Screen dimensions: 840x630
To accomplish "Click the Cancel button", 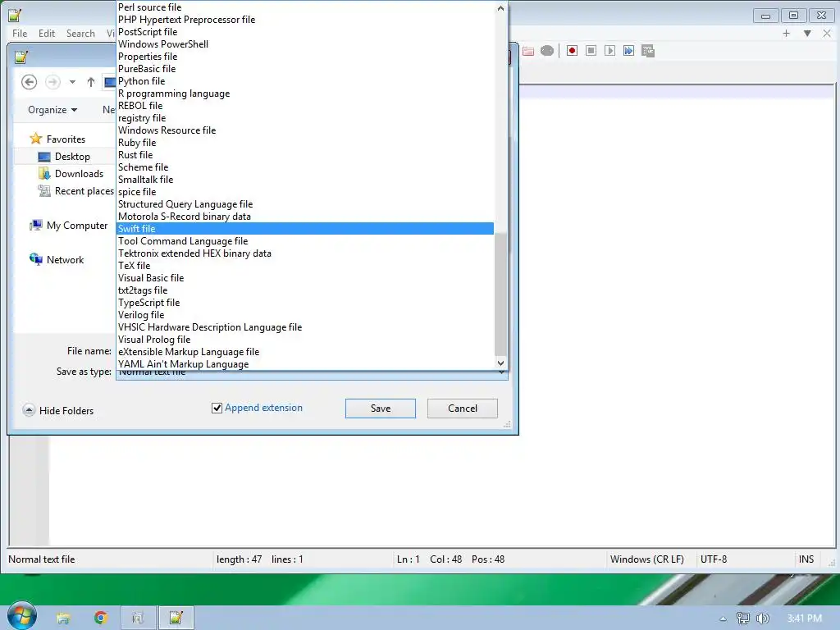I will click(463, 409).
